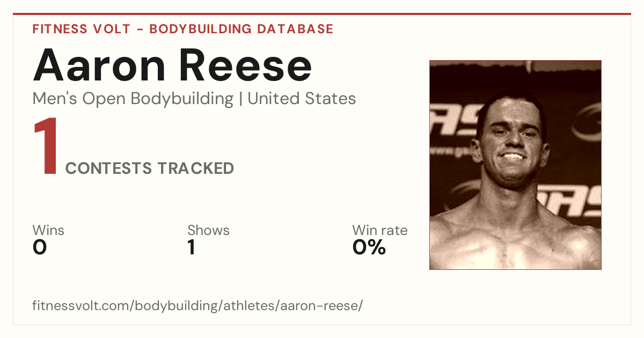Select the Contests Tracked label
Viewport: 644px width, 338px height.
point(149,168)
